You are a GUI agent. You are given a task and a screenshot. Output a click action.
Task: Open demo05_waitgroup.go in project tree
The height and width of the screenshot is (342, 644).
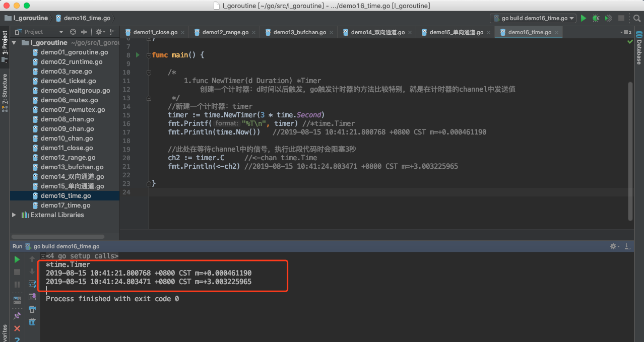[75, 91]
